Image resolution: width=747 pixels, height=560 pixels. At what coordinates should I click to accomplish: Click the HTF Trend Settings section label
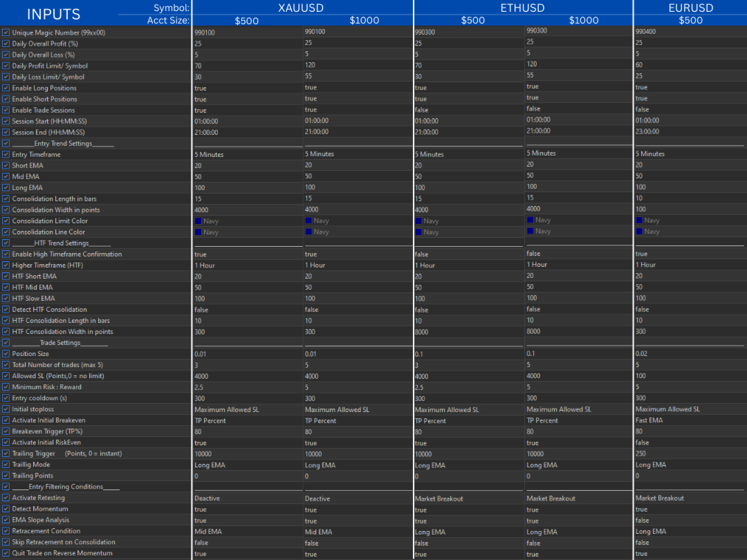[62, 243]
